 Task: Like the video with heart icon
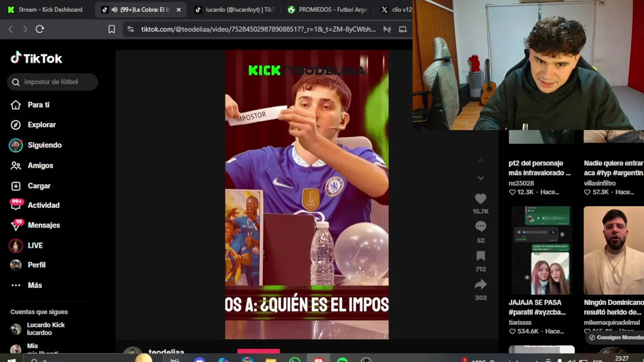pyautogui.click(x=480, y=199)
